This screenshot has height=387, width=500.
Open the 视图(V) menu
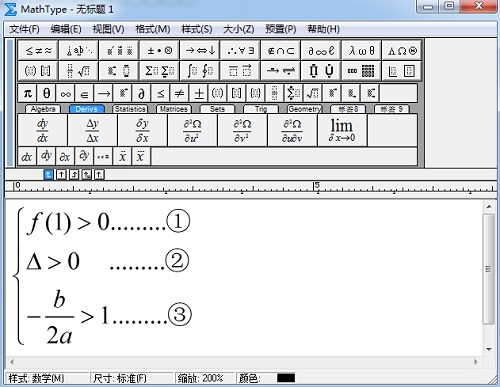click(108, 29)
